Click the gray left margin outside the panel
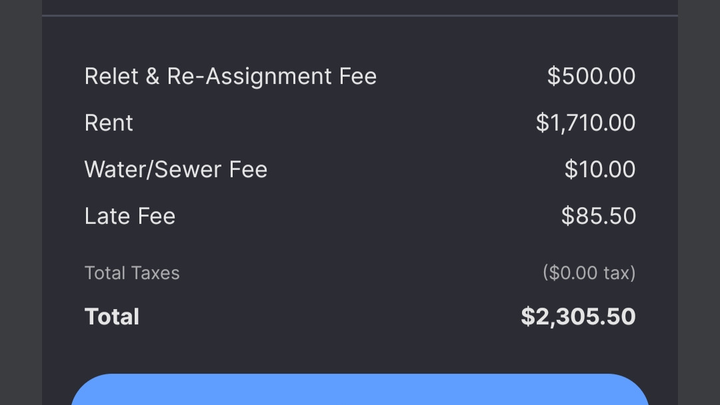This screenshot has width=720, height=405. coord(20,200)
